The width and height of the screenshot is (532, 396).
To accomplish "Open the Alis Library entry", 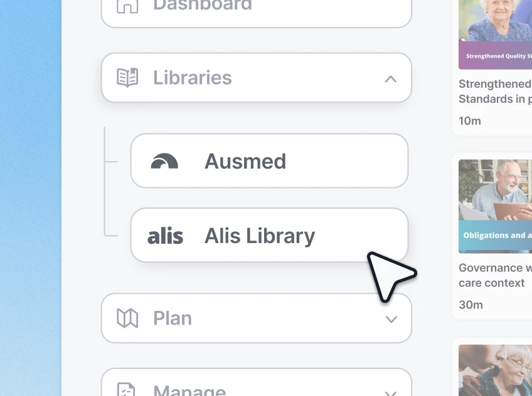I will (x=263, y=236).
